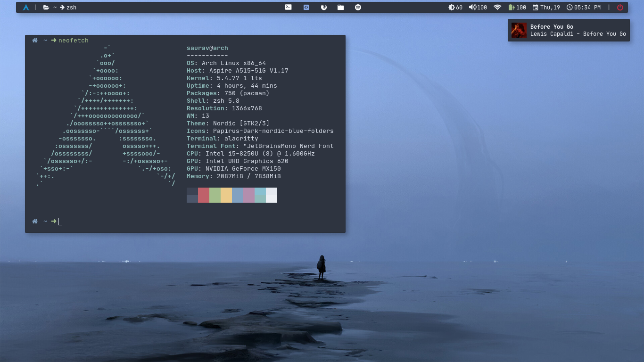Click the home icon on empty prompt line
This screenshot has height=362, width=644.
(34, 222)
